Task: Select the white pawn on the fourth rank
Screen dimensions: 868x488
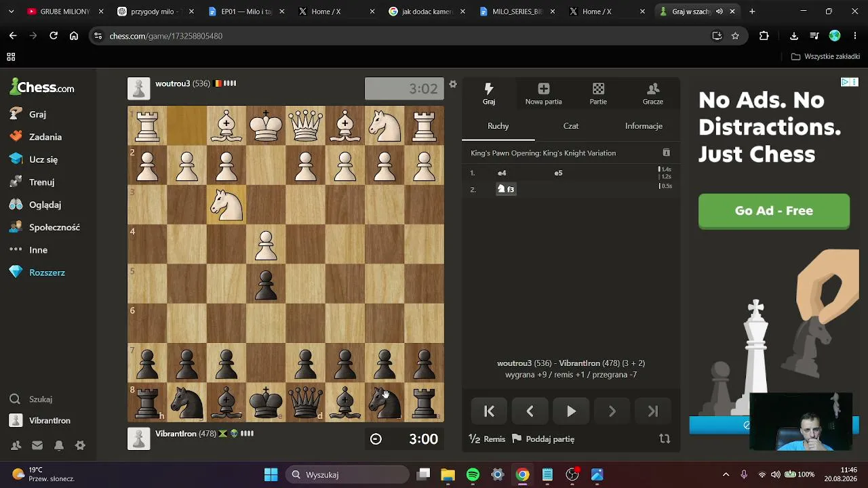Action: tap(266, 244)
